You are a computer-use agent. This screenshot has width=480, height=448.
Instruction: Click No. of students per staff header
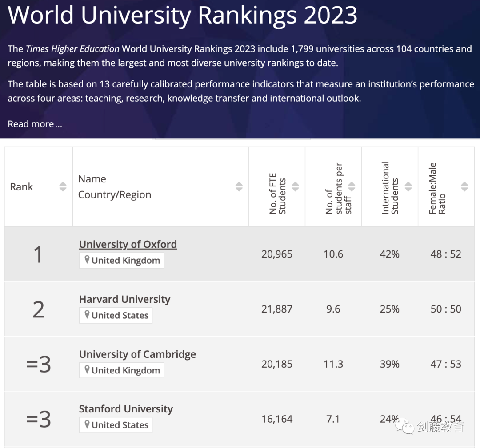click(338, 188)
